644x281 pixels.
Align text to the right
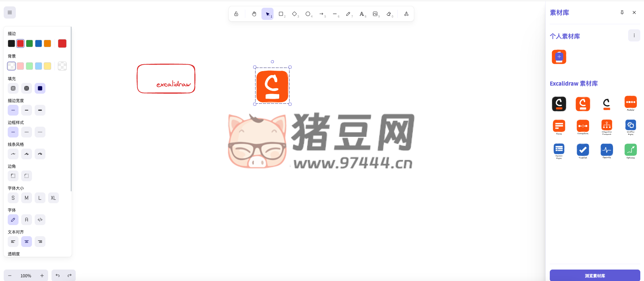(x=40, y=242)
